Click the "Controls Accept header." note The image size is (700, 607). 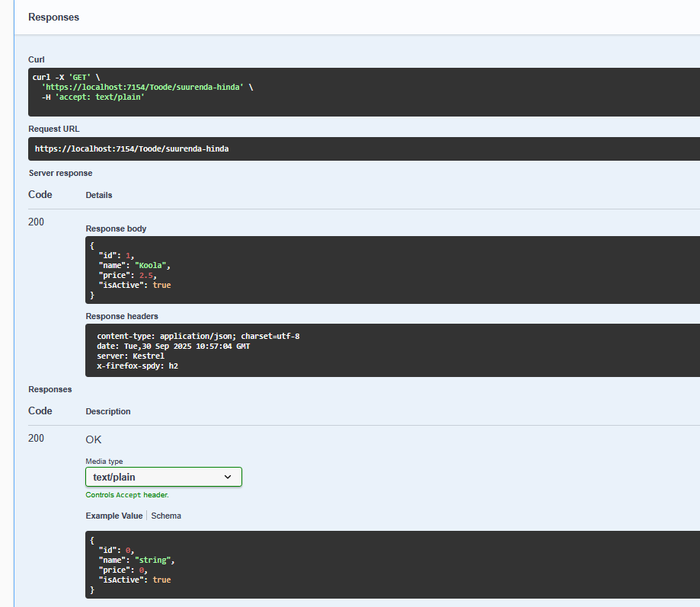click(x=127, y=494)
